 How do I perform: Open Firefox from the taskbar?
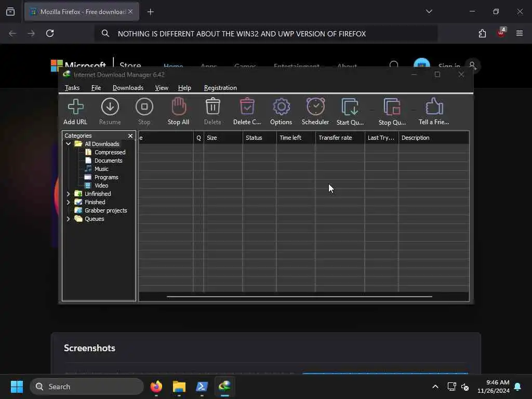(156, 387)
